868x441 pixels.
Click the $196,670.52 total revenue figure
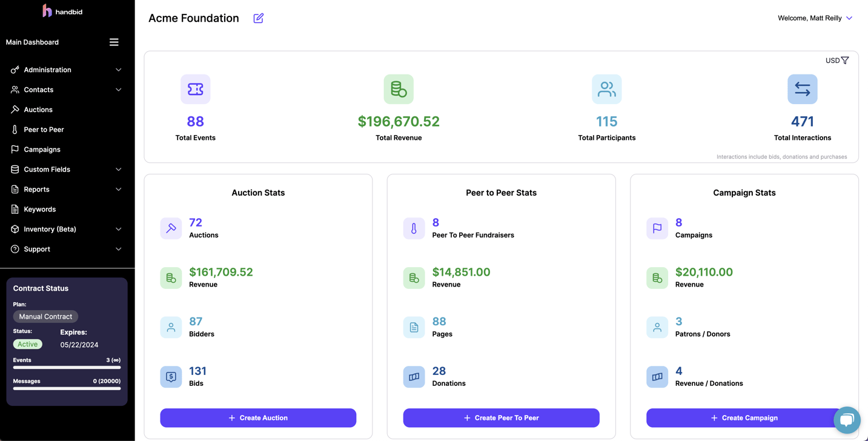tap(399, 122)
